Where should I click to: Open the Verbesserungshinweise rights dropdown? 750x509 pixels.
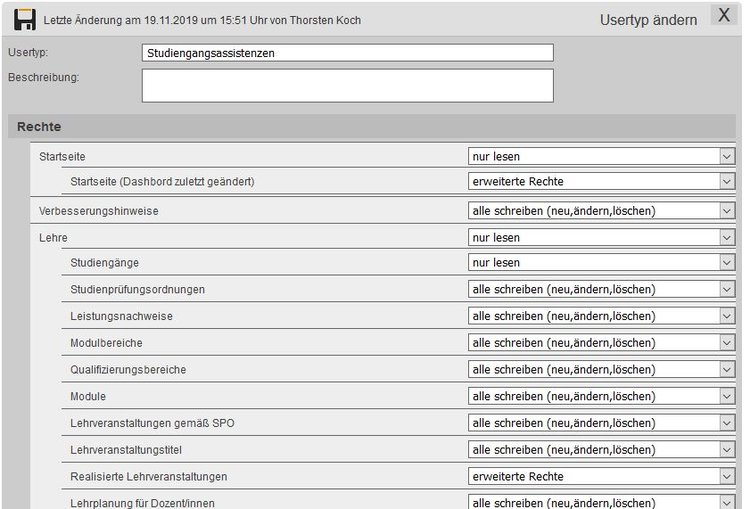[601, 211]
